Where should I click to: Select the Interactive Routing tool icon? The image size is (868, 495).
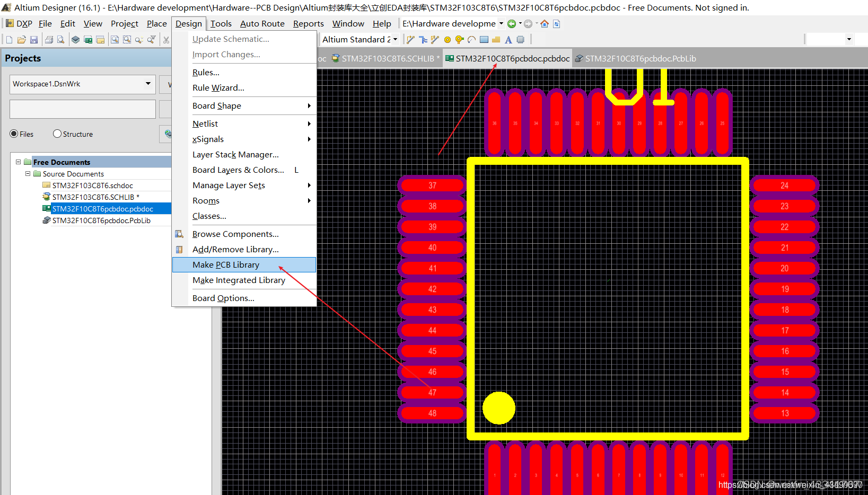coord(411,40)
